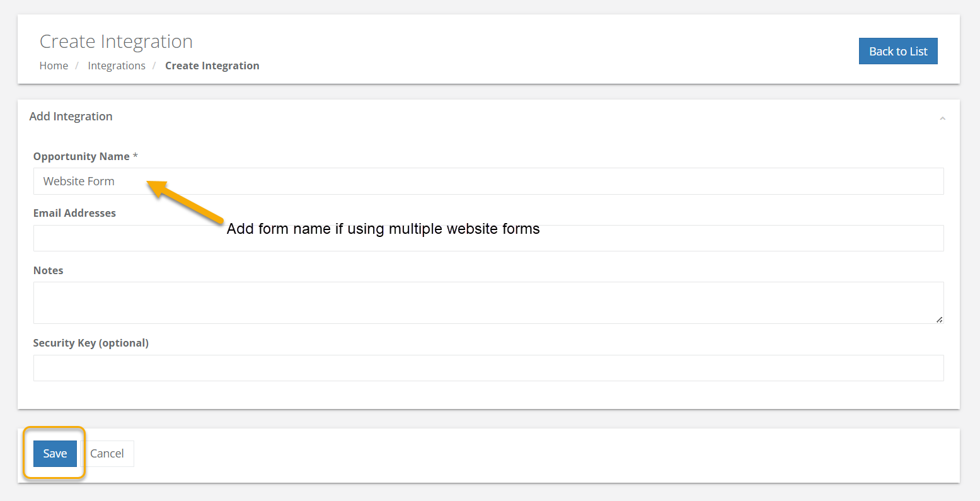Screen dimensions: 980x501
Task: Click the Notes label
Action: pyautogui.click(x=48, y=270)
